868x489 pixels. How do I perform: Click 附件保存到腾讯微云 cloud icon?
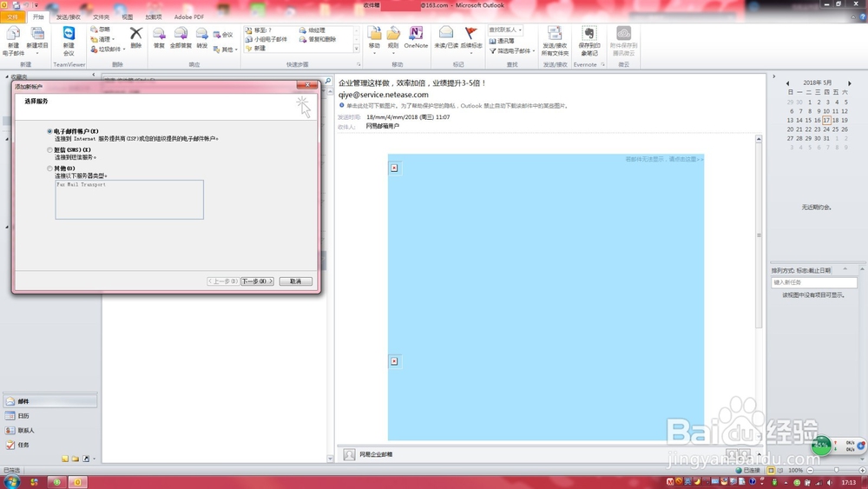624,33
